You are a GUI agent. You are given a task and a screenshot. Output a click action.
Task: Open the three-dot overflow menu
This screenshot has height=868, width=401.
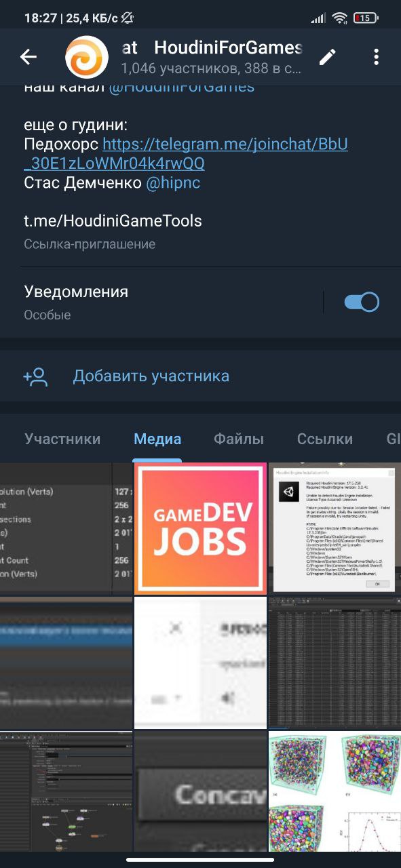(x=376, y=57)
